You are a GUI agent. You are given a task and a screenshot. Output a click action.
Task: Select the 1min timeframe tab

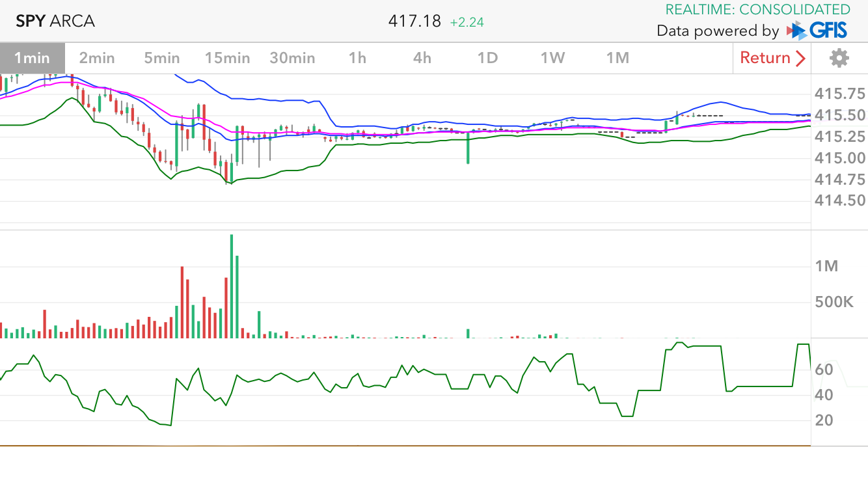pyautogui.click(x=32, y=58)
